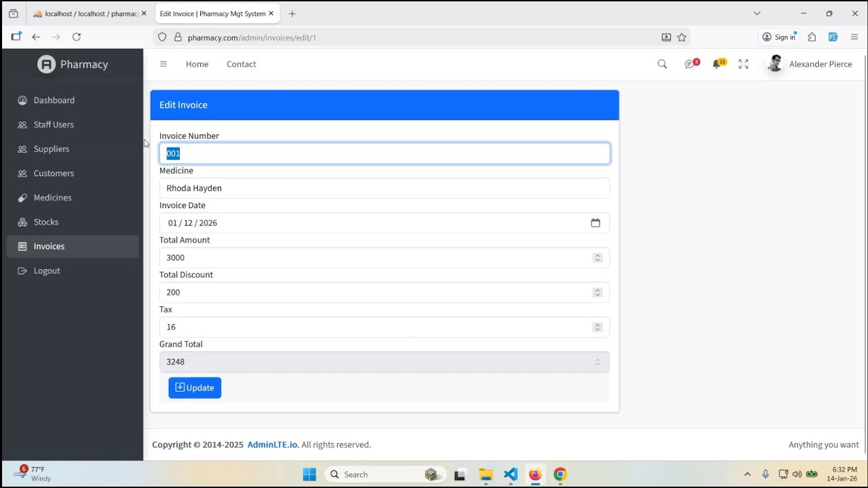Open AdminLTE.io footer link
This screenshot has height=488, width=868.
[x=273, y=445]
